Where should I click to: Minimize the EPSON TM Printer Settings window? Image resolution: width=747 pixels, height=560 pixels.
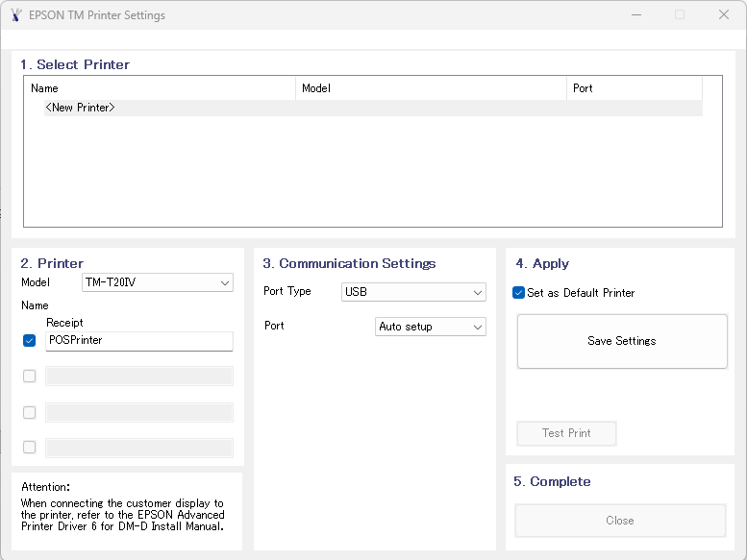(635, 15)
